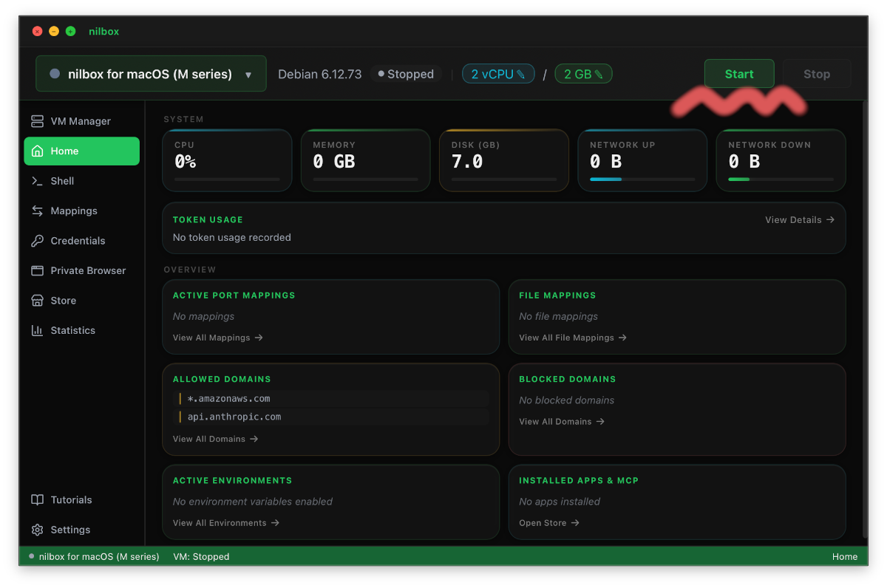Click the VM Manager sidebar icon
Viewport: 887px width, 588px height.
click(x=37, y=121)
